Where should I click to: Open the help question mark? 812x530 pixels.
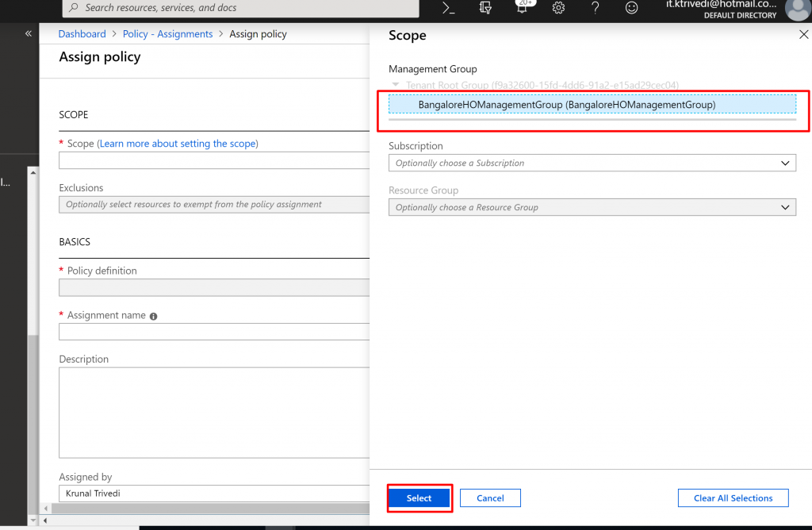click(596, 8)
